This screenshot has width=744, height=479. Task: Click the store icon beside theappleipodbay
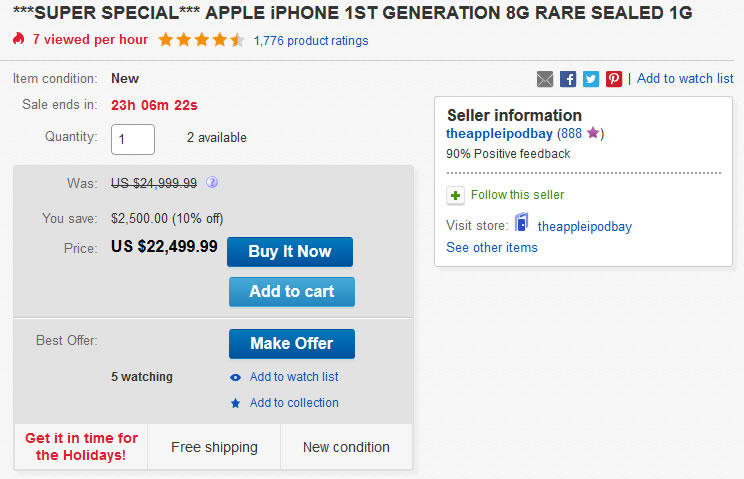(522, 224)
